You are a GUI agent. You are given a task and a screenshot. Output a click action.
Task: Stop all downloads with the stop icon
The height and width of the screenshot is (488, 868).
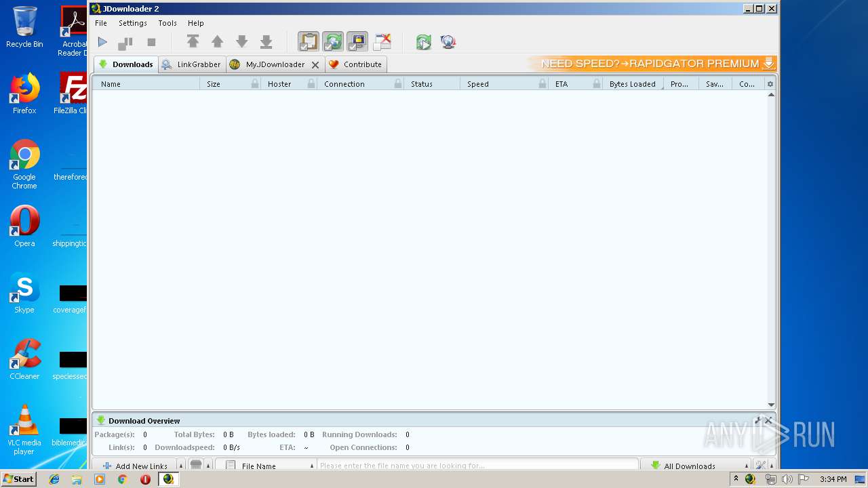151,42
